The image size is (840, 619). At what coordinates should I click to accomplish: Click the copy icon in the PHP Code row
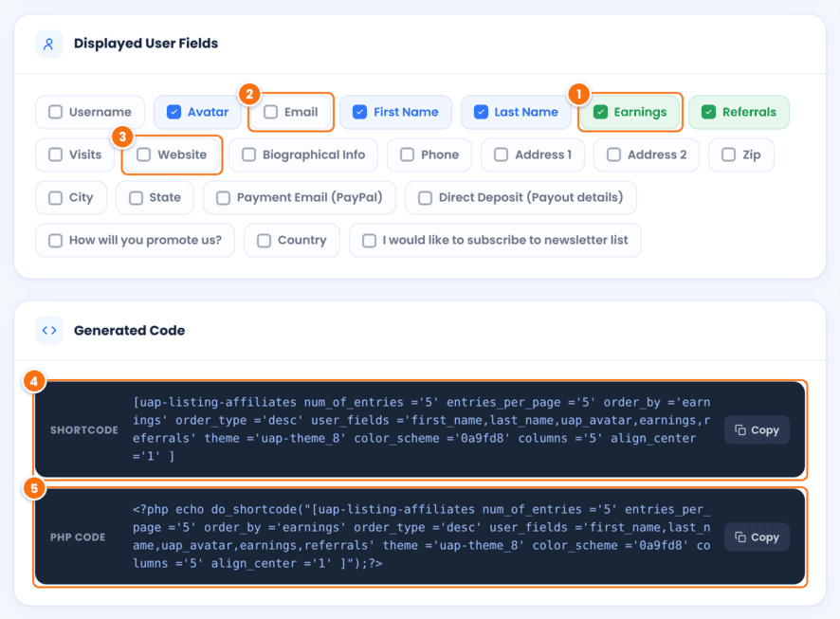click(x=740, y=537)
